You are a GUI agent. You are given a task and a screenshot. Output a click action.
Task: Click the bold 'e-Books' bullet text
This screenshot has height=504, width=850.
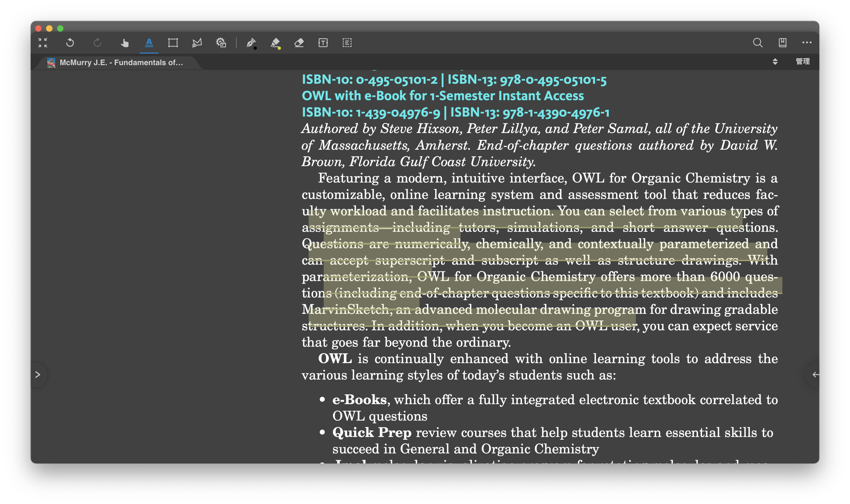pyautogui.click(x=360, y=400)
